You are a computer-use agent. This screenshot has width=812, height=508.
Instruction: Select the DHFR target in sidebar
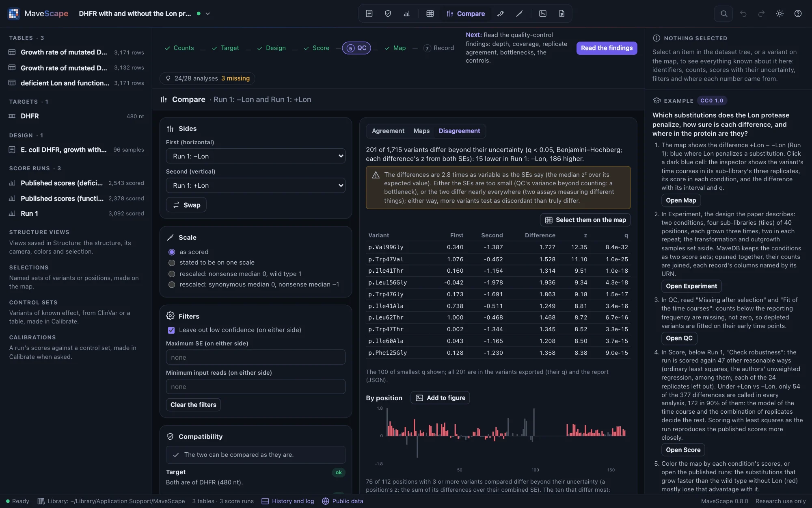pos(76,116)
